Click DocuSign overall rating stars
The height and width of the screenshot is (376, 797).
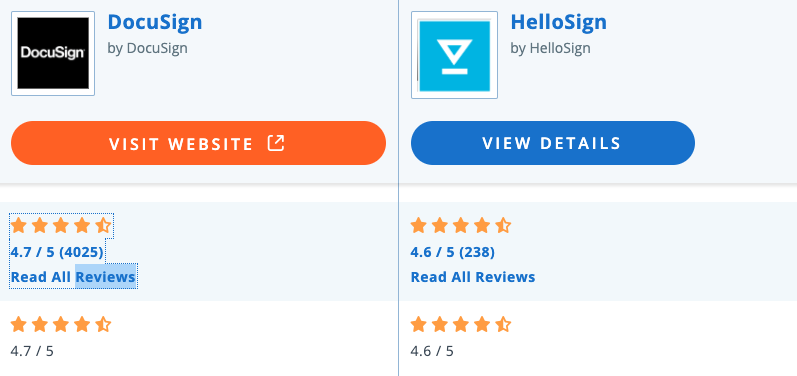(x=61, y=226)
